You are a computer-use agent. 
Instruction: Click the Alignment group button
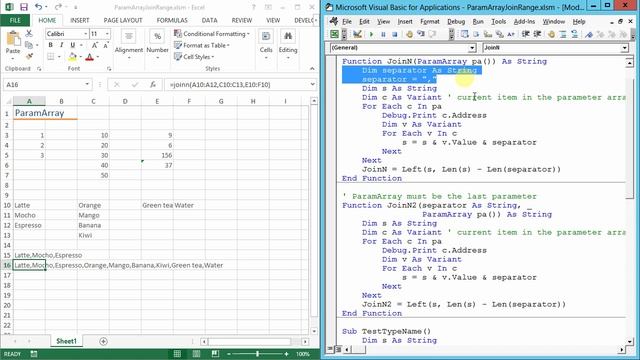(129, 45)
